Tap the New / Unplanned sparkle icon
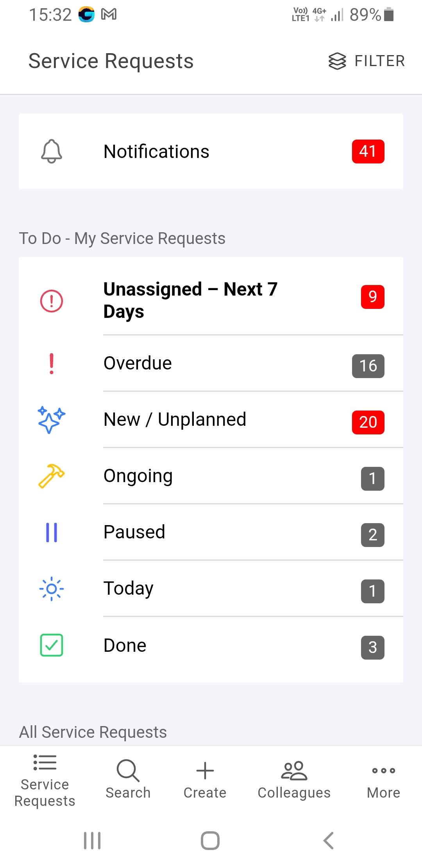This screenshot has width=422, height=868. 52,420
